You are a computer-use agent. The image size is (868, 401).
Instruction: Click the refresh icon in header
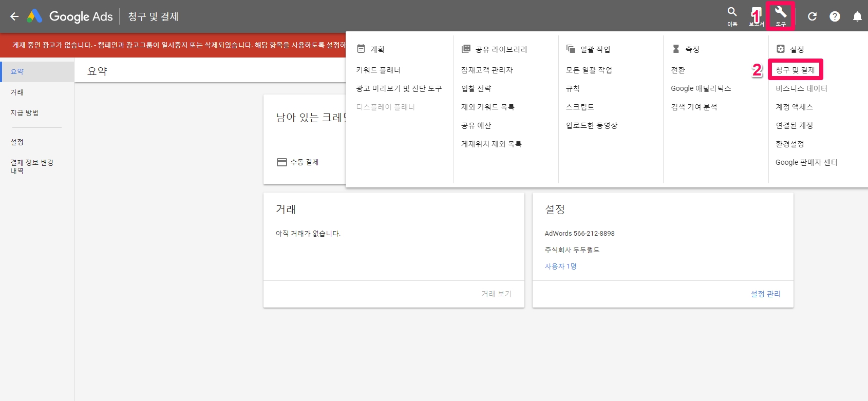coord(812,16)
